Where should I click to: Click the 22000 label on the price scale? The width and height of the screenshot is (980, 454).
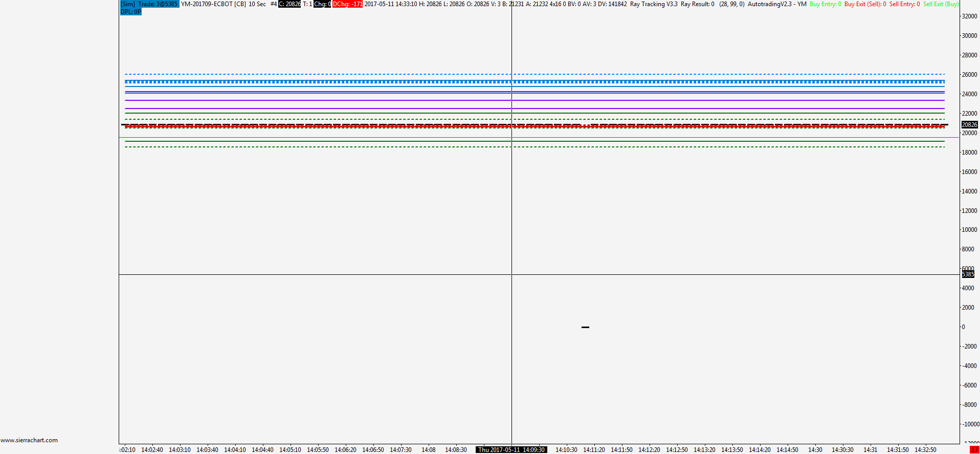coord(969,114)
